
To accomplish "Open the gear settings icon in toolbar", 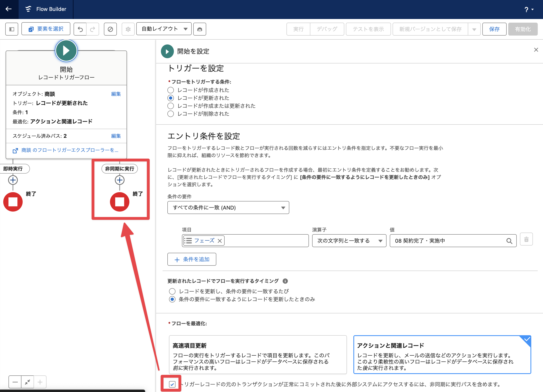I will tap(128, 29).
